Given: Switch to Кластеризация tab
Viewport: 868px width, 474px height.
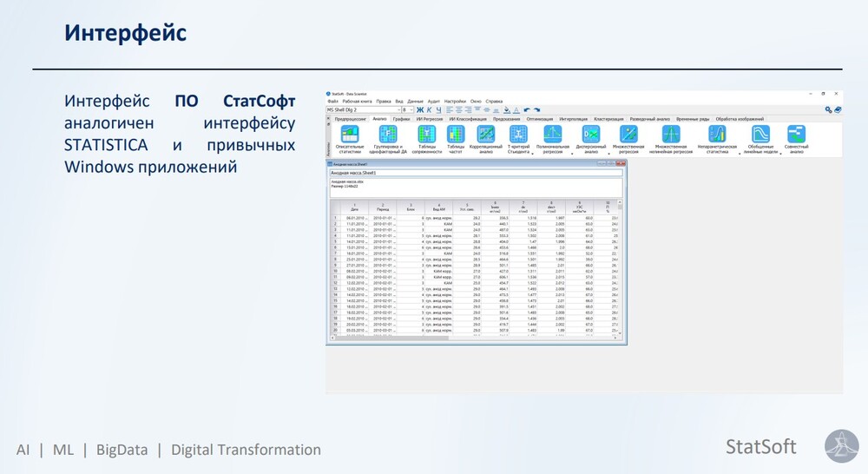Looking at the screenshot, I should click(x=608, y=119).
